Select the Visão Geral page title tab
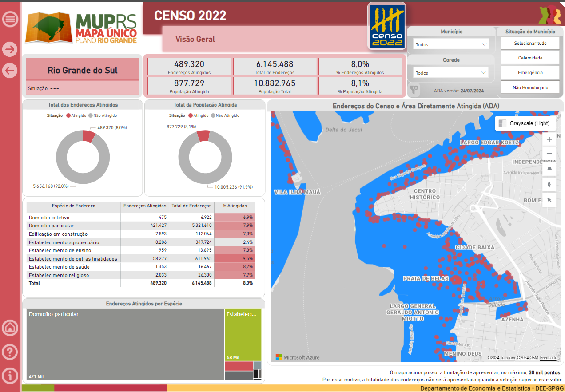Image resolution: width=565 pixels, height=392 pixels. tap(195, 39)
